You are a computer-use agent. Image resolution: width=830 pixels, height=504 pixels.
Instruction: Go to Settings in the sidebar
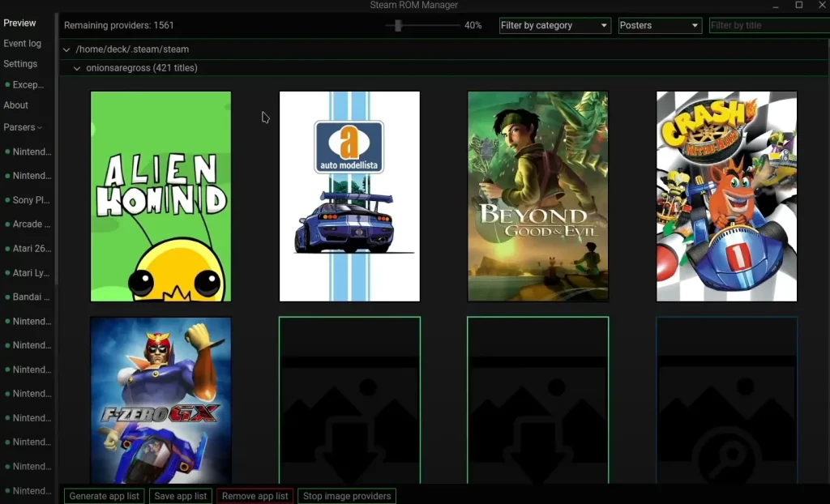(x=20, y=63)
